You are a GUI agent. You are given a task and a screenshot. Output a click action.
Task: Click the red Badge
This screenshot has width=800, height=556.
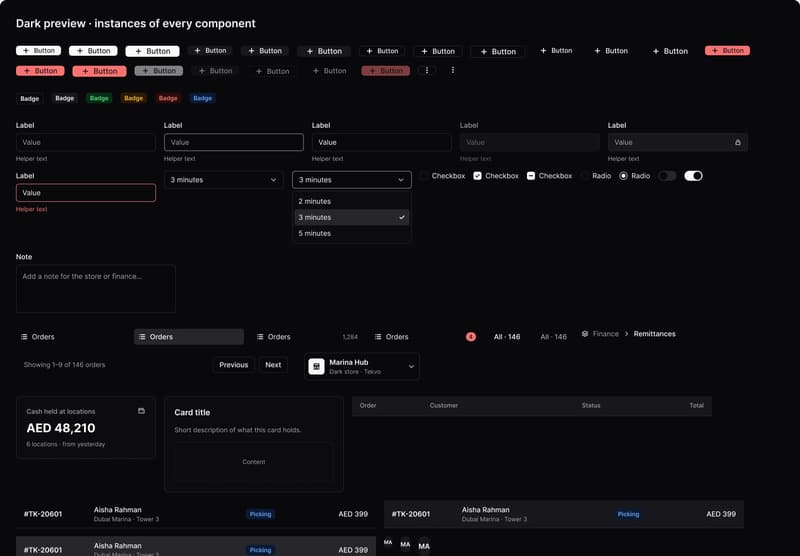(168, 98)
